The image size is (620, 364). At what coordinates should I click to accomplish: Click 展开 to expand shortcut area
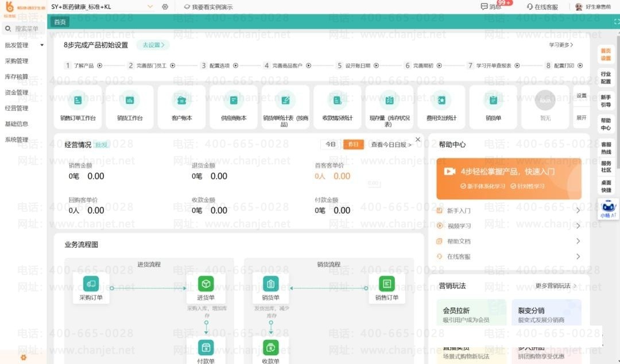pyautogui.click(x=581, y=118)
